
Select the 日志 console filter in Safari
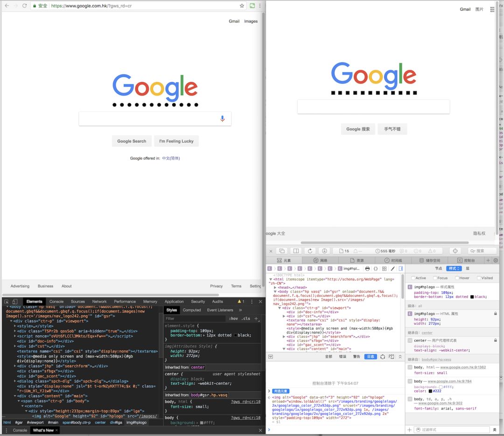point(370,357)
